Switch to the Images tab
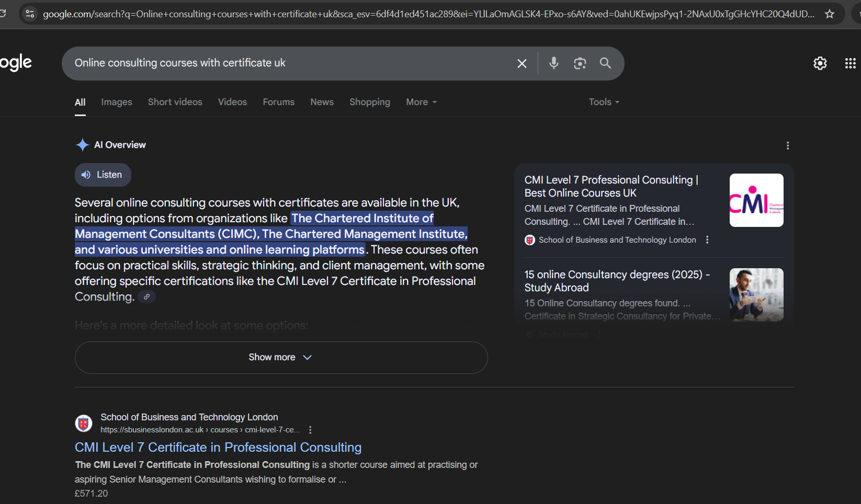Screen dimensions: 861x504 116,102
